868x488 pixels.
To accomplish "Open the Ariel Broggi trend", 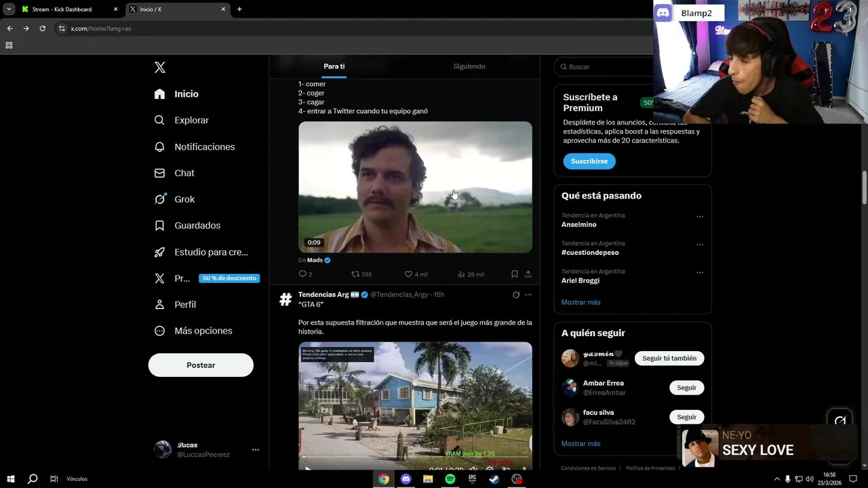I will click(x=580, y=280).
